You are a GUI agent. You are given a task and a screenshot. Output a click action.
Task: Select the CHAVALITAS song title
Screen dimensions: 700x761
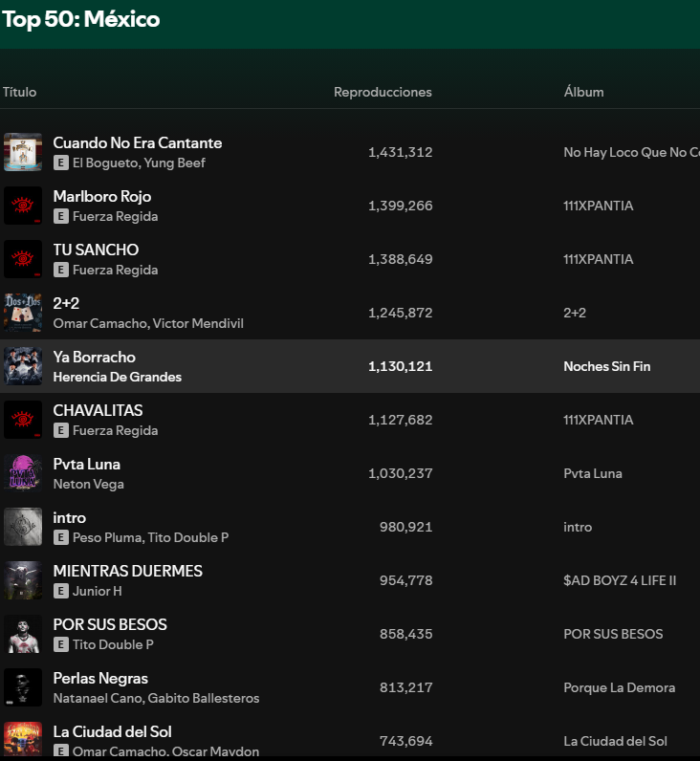point(98,410)
